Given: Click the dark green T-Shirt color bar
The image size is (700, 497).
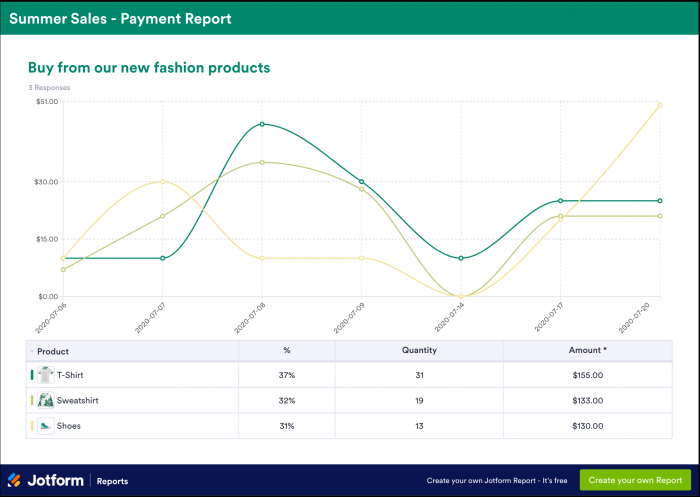Looking at the screenshot, I should pyautogui.click(x=32, y=375).
